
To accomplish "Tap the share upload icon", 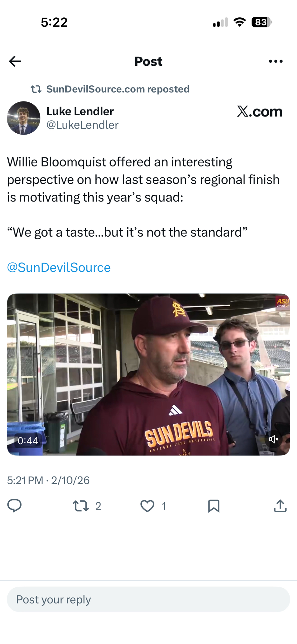I will pos(280,506).
